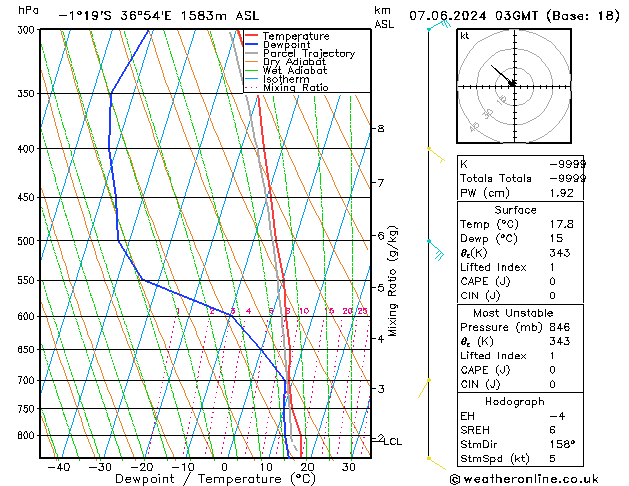Click the cyan wind barb at 500 hPa
This screenshot has width=629, height=486.
click(x=436, y=249)
